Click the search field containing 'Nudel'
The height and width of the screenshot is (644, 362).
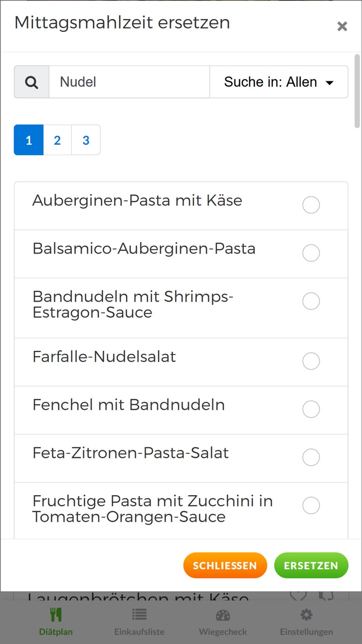(129, 82)
